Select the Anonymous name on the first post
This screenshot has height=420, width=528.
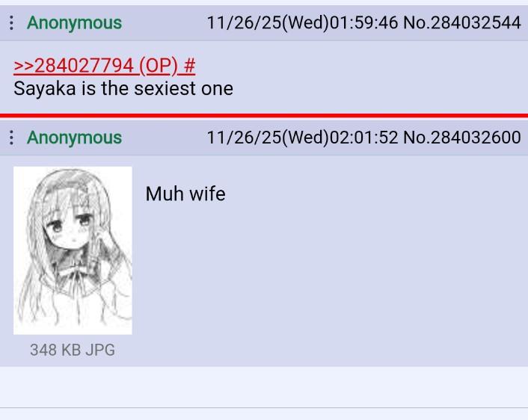click(75, 23)
